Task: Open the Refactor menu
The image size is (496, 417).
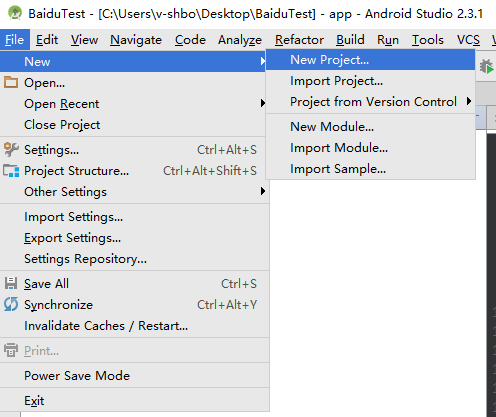Action: click(x=299, y=40)
